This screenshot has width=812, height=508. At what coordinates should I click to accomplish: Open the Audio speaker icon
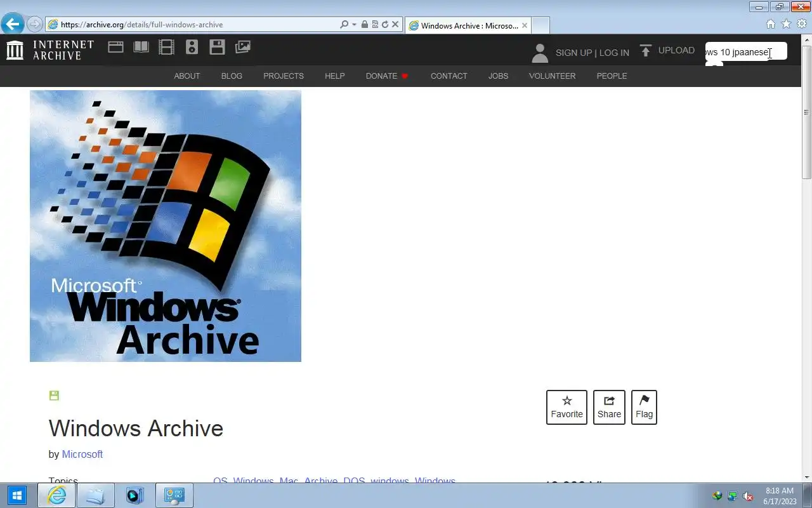click(192, 46)
